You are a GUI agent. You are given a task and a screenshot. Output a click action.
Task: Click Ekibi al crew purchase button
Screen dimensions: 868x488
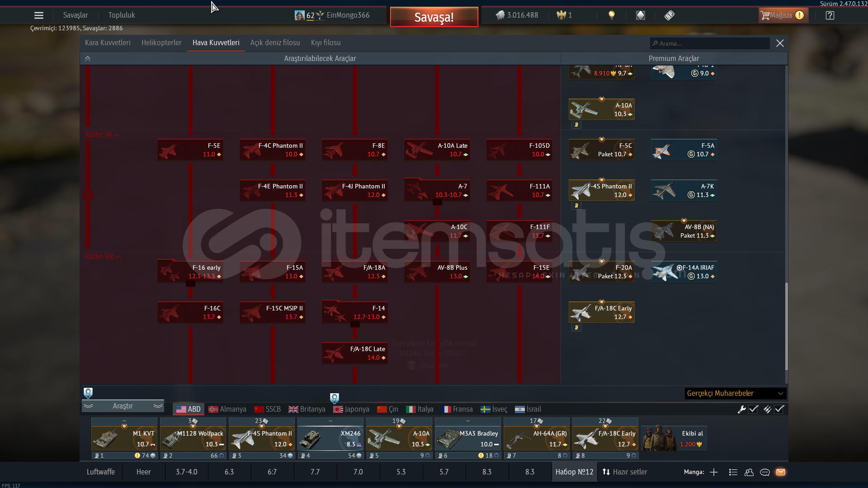[x=674, y=438]
